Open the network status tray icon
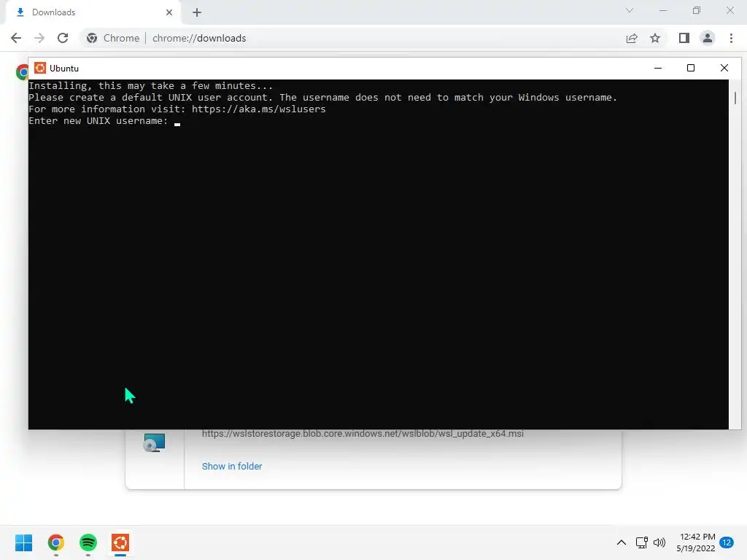Viewport: 747px width, 560px height. 642,542
